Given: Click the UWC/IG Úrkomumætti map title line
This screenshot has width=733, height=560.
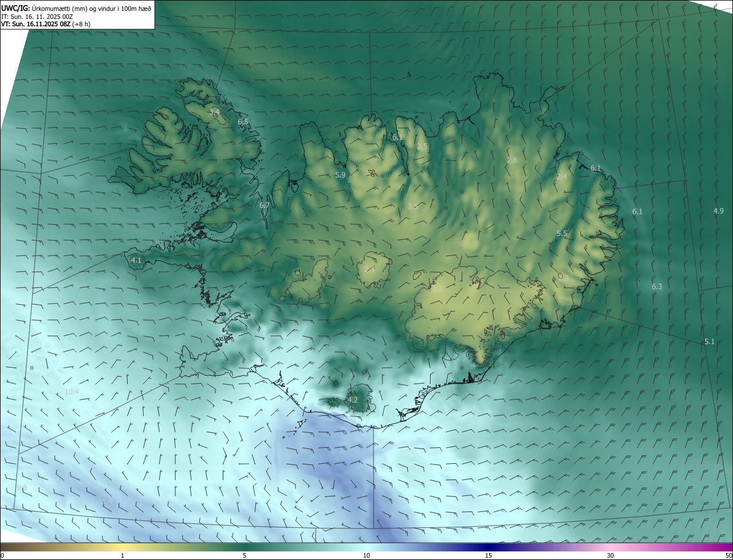Looking at the screenshot, I should click(76, 9).
